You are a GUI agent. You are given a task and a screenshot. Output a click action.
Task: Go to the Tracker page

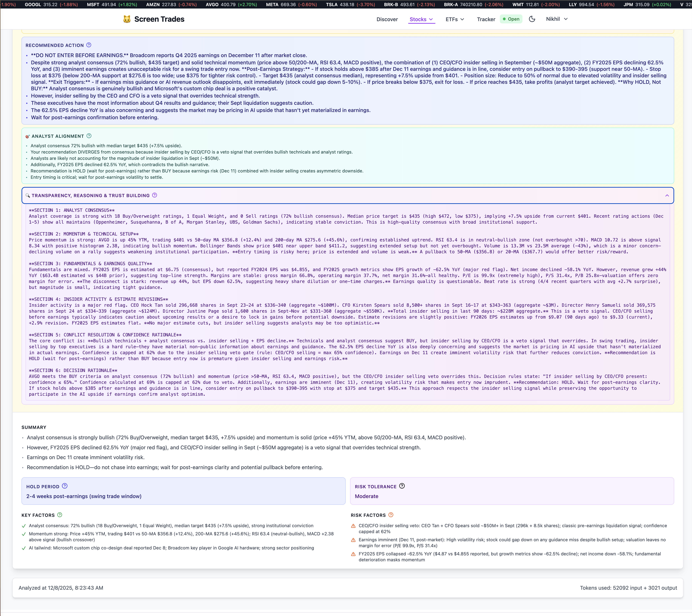[486, 19]
